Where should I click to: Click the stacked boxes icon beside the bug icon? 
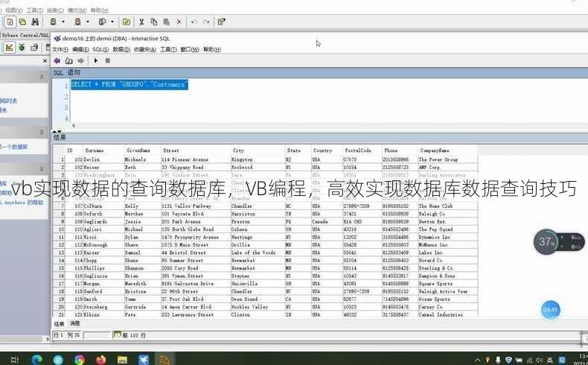coord(34,47)
